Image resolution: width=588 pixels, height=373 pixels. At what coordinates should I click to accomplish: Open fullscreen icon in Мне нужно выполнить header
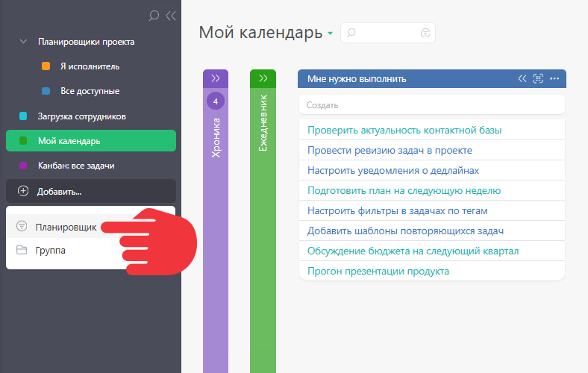pos(538,79)
